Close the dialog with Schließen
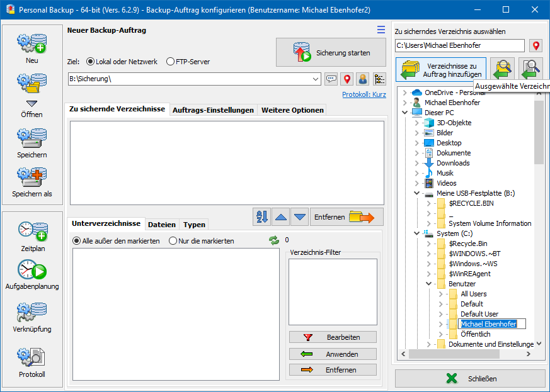The height and width of the screenshot is (392, 550). (x=469, y=379)
